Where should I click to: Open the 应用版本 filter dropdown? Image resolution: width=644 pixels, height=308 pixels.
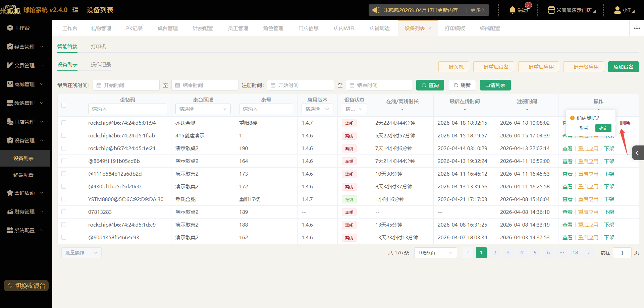click(317, 109)
